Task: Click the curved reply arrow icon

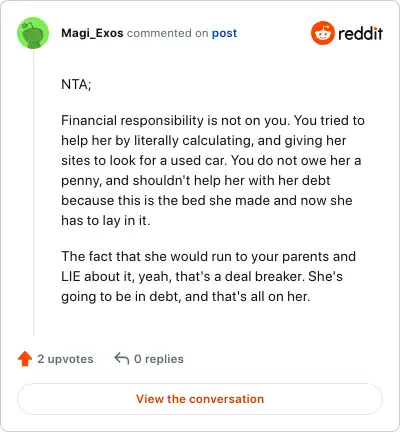Action: [x=122, y=359]
